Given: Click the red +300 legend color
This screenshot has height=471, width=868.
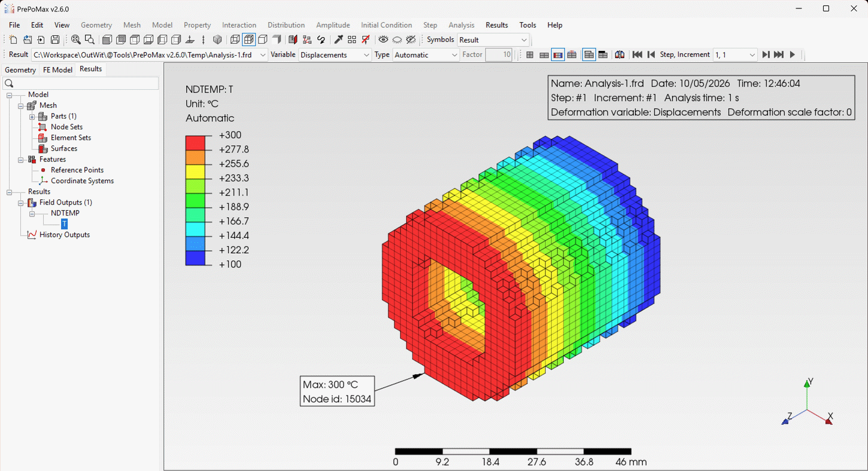Looking at the screenshot, I should click(x=195, y=142).
